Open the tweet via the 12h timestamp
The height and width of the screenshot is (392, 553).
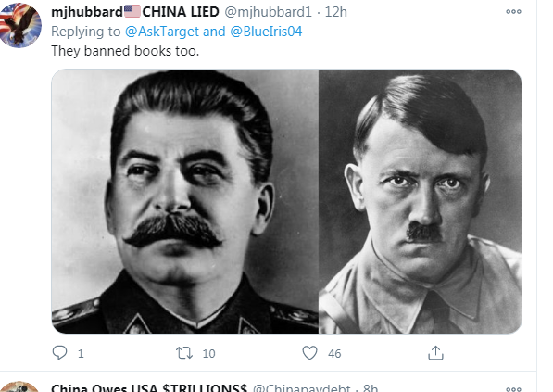tap(335, 12)
